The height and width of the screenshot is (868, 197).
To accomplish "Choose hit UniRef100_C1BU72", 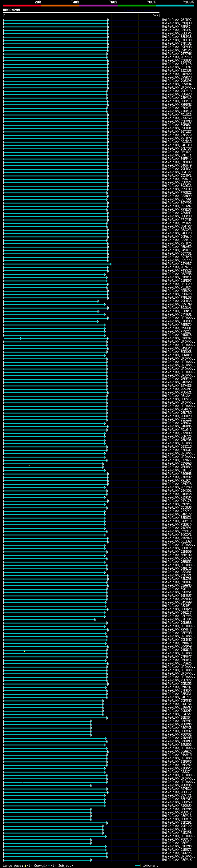I will pos(177,850).
